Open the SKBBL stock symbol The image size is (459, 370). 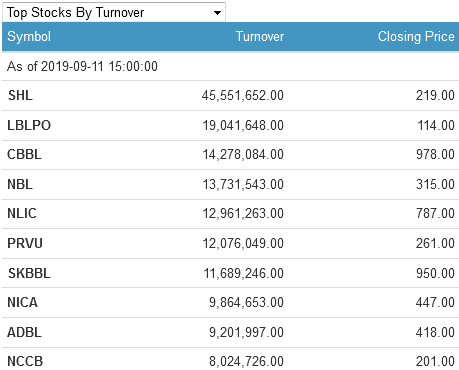tap(29, 273)
